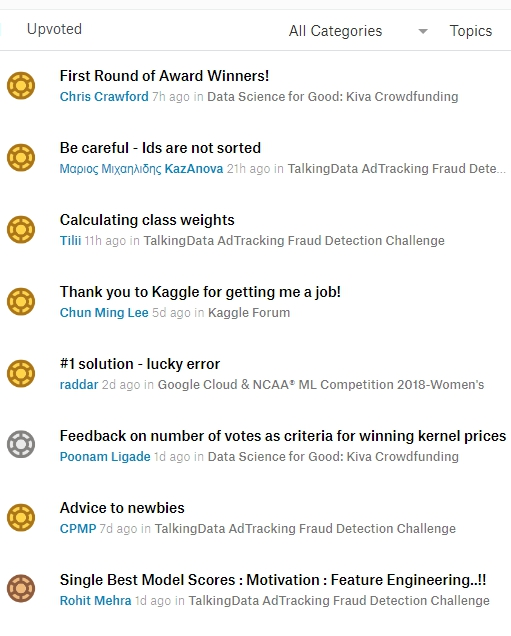The height and width of the screenshot is (636, 511).
Task: Click Chun Ming Lee's avatar icon
Action: [21, 301]
